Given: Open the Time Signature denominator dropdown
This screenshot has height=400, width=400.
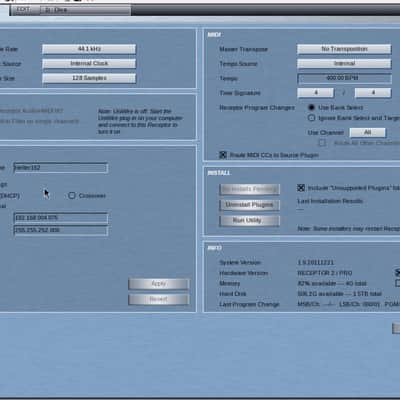Looking at the screenshot, I should 373,93.
